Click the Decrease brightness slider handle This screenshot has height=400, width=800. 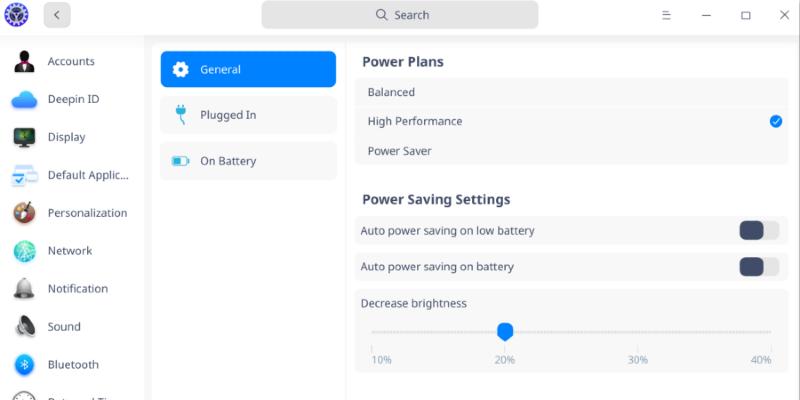point(505,331)
